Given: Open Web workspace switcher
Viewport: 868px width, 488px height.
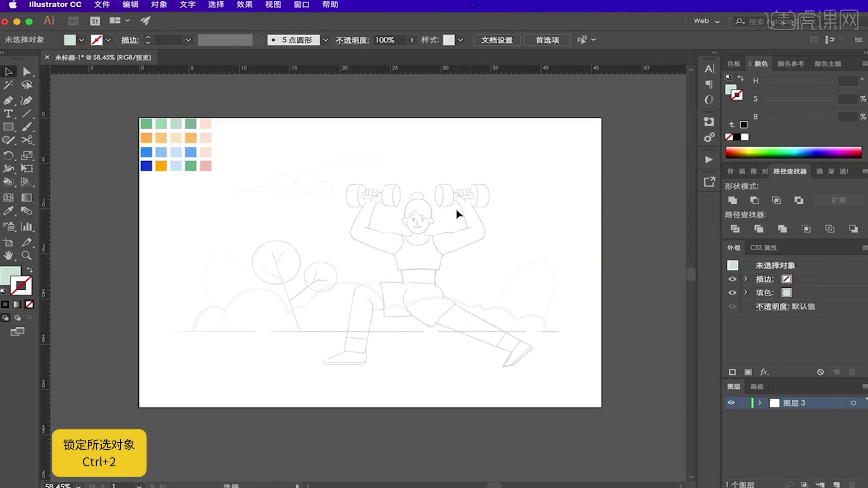Looking at the screenshot, I should [707, 21].
